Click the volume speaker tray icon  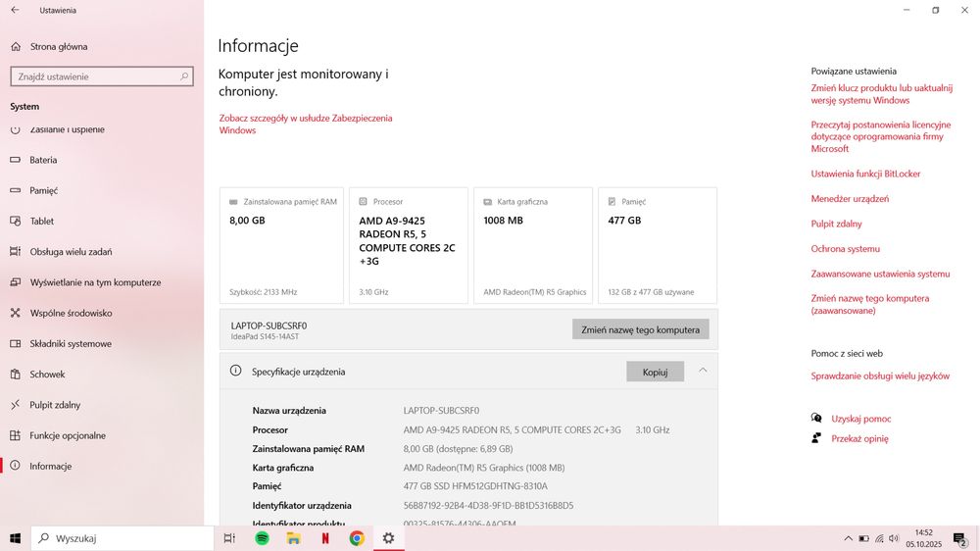coord(894,538)
